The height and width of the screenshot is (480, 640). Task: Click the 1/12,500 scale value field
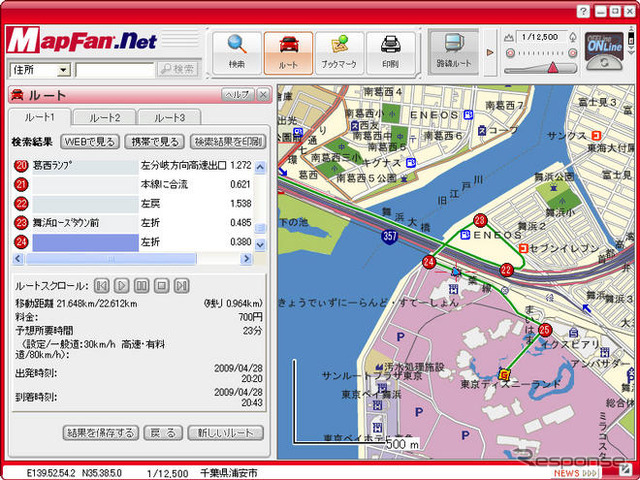(542, 37)
